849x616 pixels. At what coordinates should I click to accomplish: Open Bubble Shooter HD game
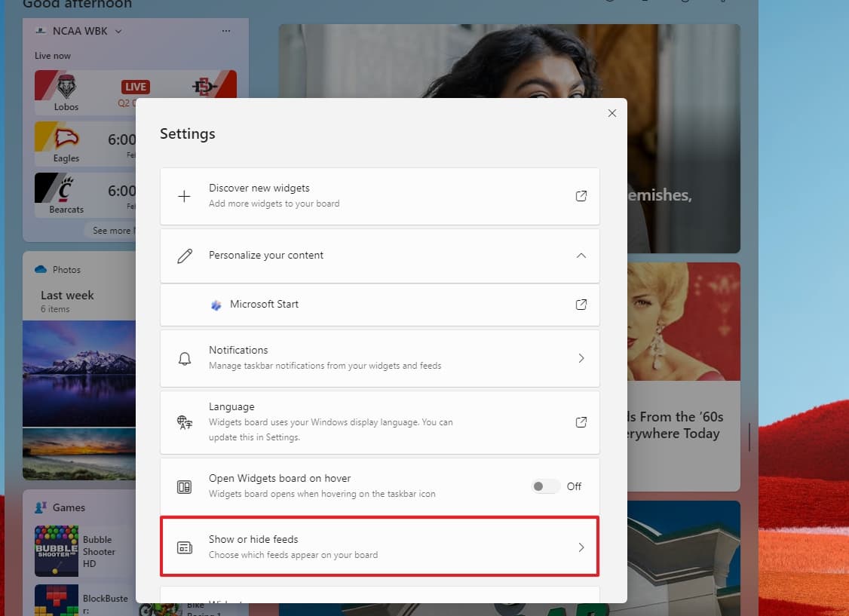point(57,551)
